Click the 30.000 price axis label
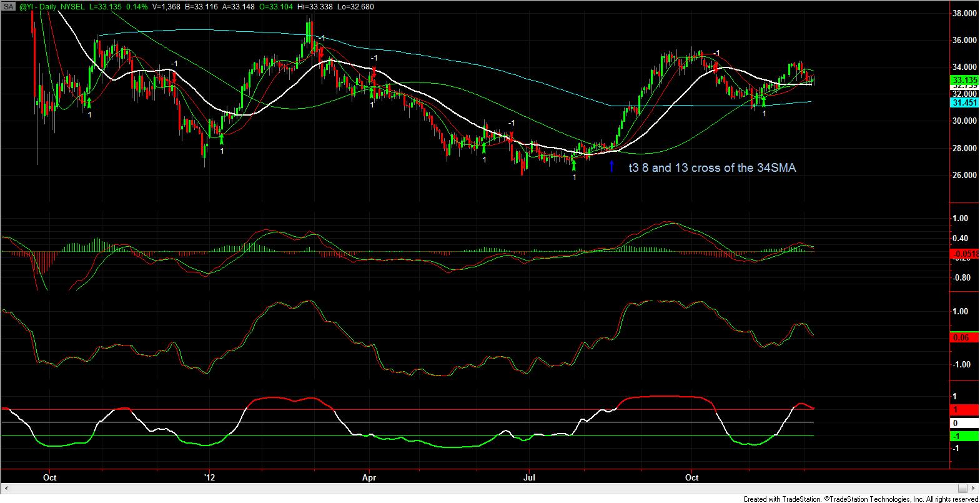The image size is (980, 503). pos(964,121)
